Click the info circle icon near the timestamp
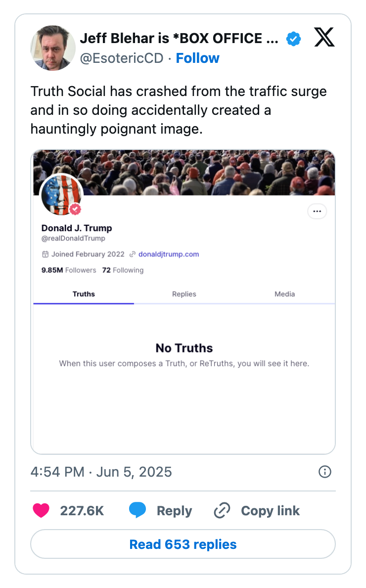Screen dimensions: 366x588 point(325,472)
